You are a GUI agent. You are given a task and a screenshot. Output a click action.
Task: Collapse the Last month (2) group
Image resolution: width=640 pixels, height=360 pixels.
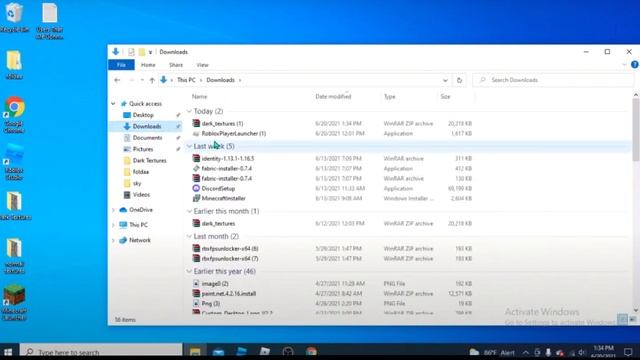point(189,236)
